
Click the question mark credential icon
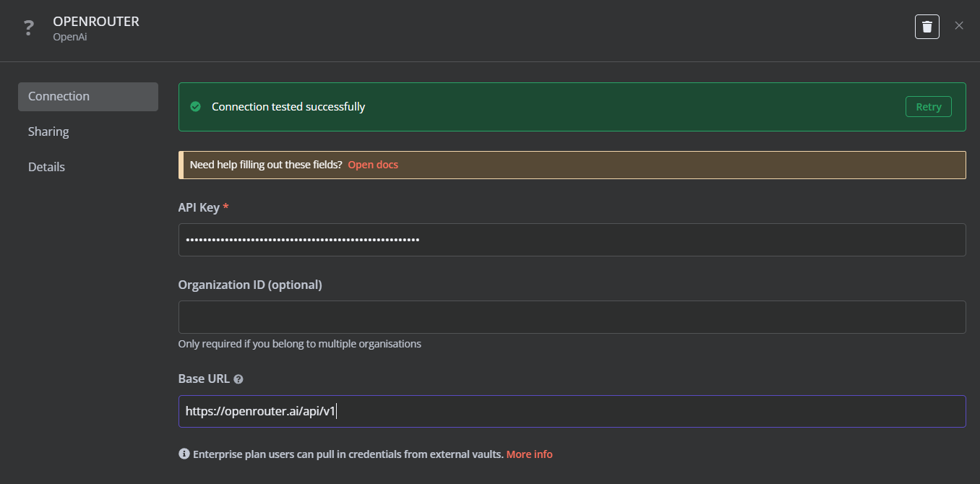click(x=29, y=28)
